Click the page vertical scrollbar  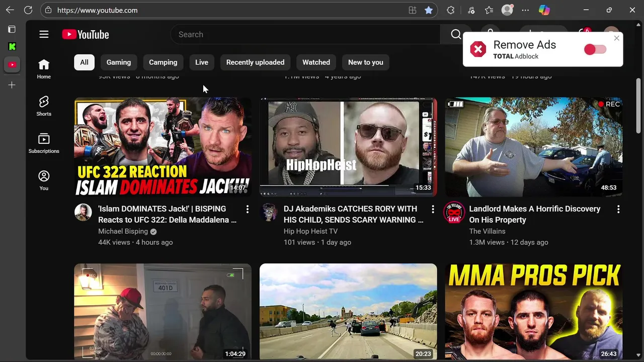click(639, 106)
